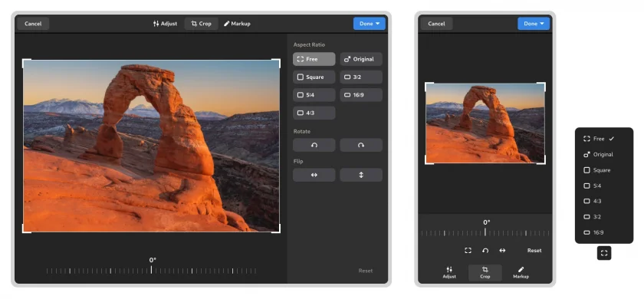Select Free aspect ratio button in sidebar
644x299 pixels.
[x=314, y=59]
